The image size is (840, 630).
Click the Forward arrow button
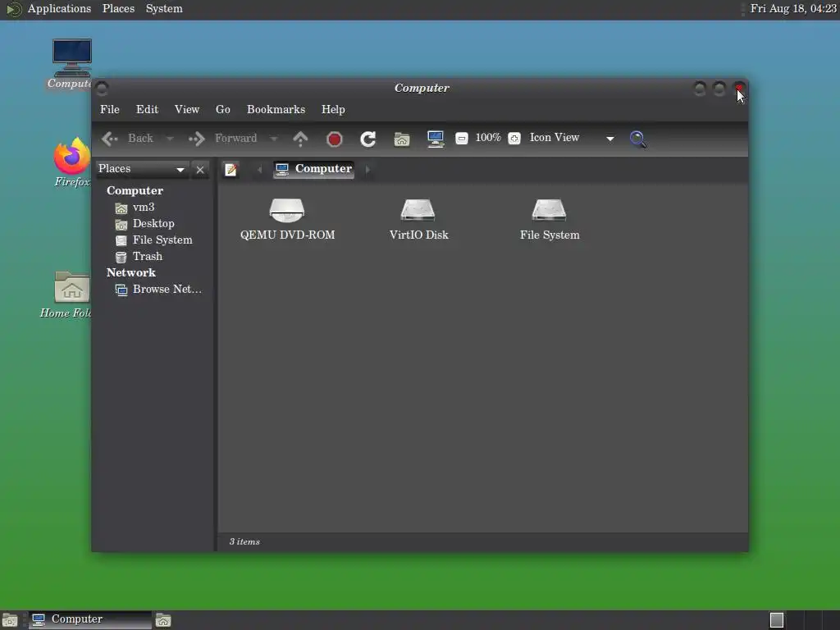tap(222, 138)
